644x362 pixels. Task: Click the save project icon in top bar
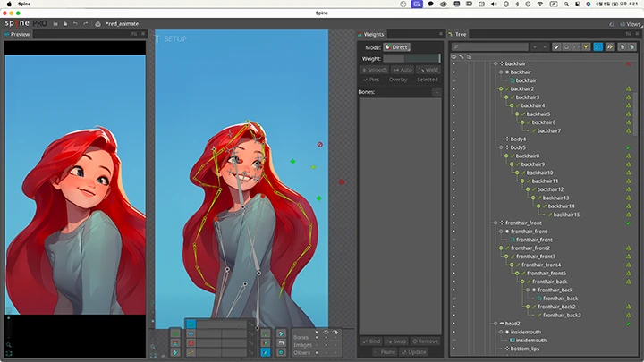click(65, 24)
